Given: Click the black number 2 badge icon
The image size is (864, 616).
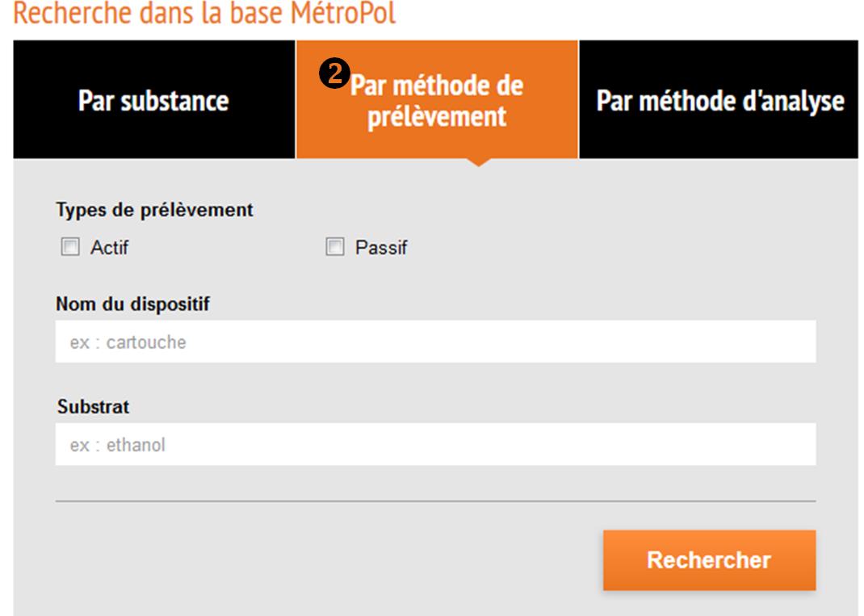Looking at the screenshot, I should pyautogui.click(x=338, y=75).
